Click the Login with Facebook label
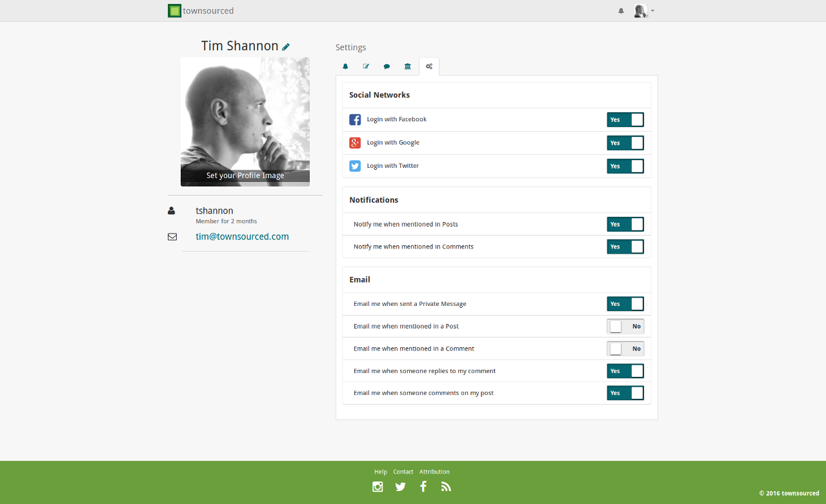The image size is (826, 504). click(397, 119)
